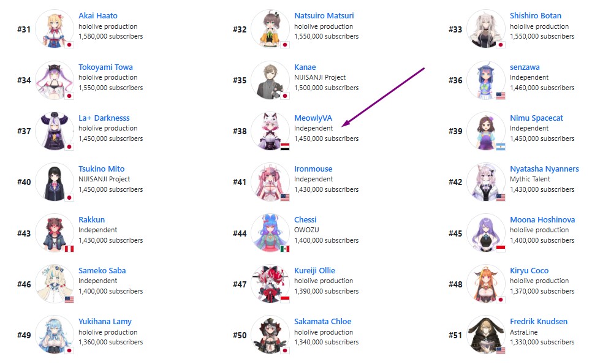Click senzawa's avatar picture
Image resolution: width=611 pixels, height=364 pixels.
486,80
